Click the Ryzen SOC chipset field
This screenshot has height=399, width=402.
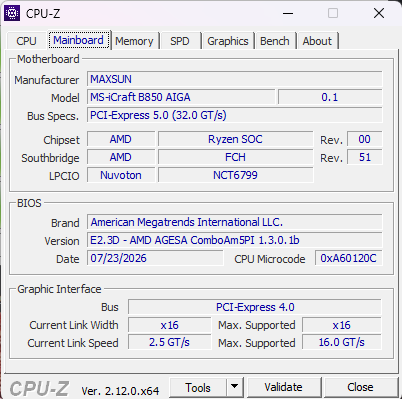point(236,139)
